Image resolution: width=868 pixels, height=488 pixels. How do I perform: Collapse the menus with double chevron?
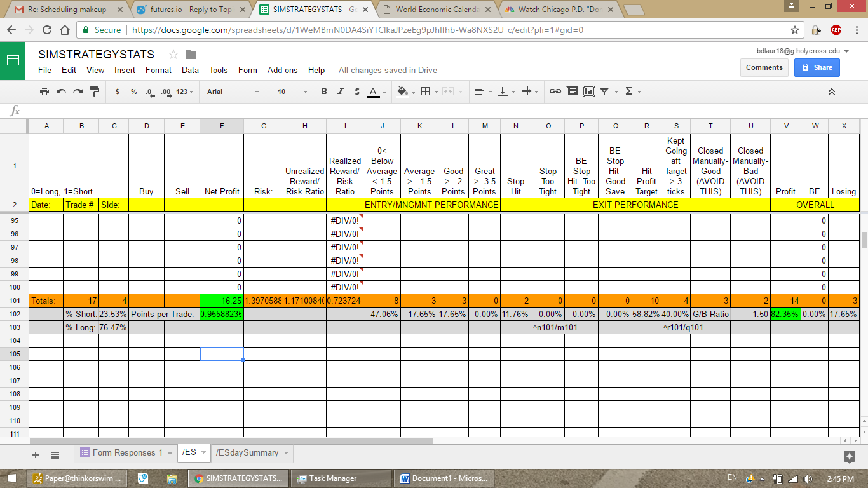coord(831,91)
